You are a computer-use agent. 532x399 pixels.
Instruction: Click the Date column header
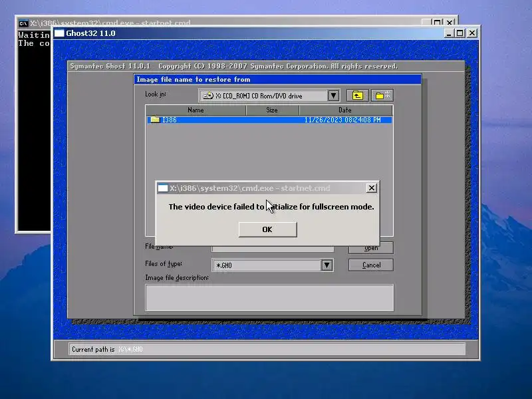pyautogui.click(x=345, y=110)
